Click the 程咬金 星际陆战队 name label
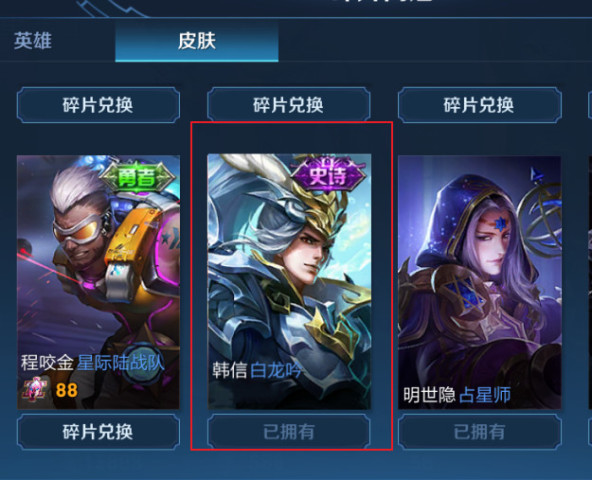Viewport: 592px width, 480px height. [x=92, y=363]
